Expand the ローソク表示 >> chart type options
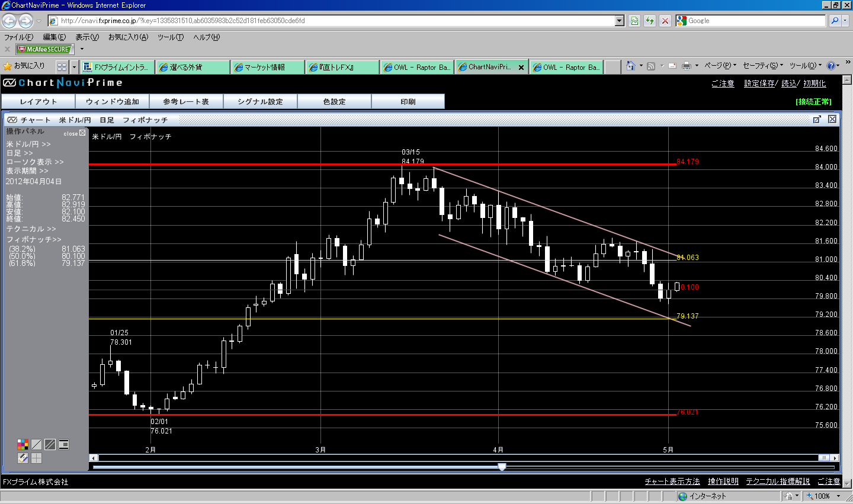Image resolution: width=853 pixels, height=504 pixels. [35, 162]
